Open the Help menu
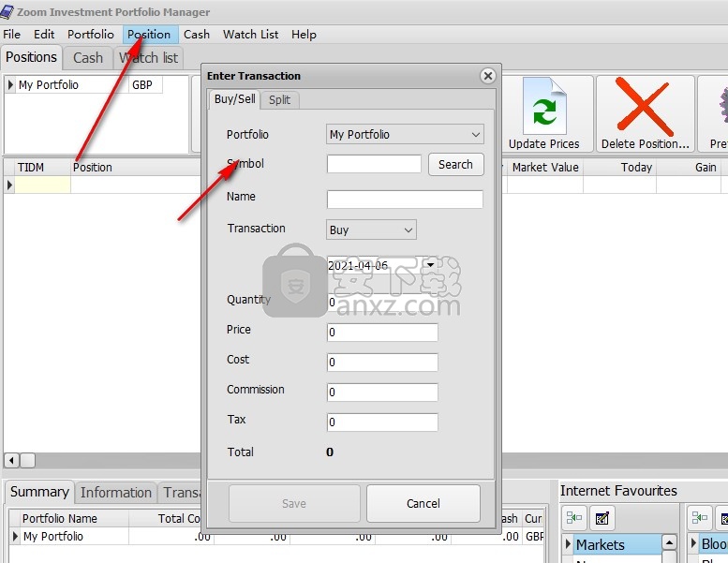Screen dimensions: 728x563 [304, 35]
